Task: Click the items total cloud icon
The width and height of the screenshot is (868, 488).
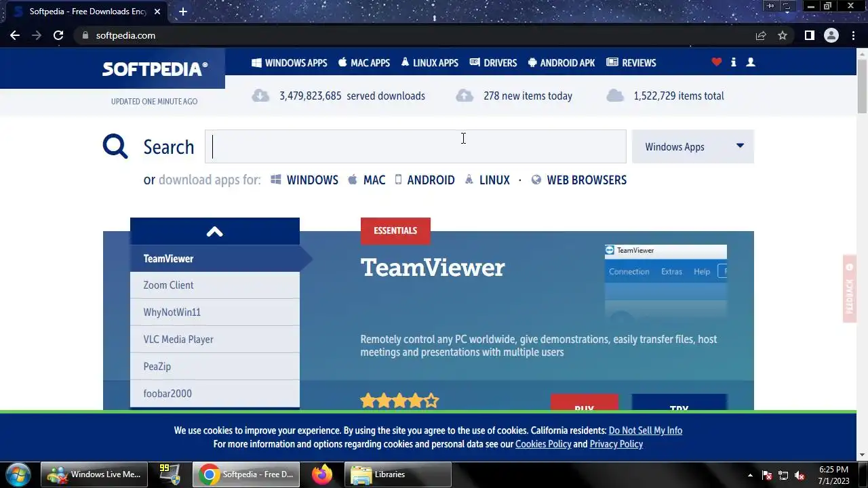Action: coord(615,96)
